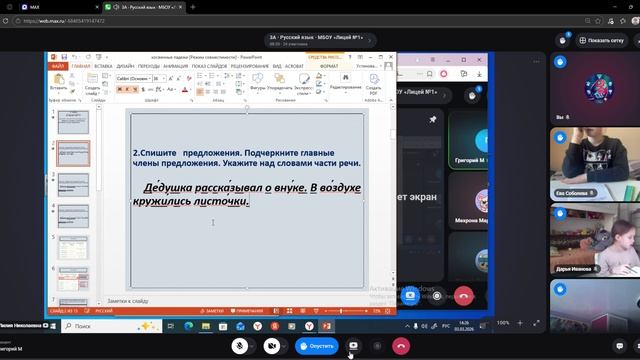
Task: Switch to the ДИЗАЙН ribbon tab
Action: 125,66
